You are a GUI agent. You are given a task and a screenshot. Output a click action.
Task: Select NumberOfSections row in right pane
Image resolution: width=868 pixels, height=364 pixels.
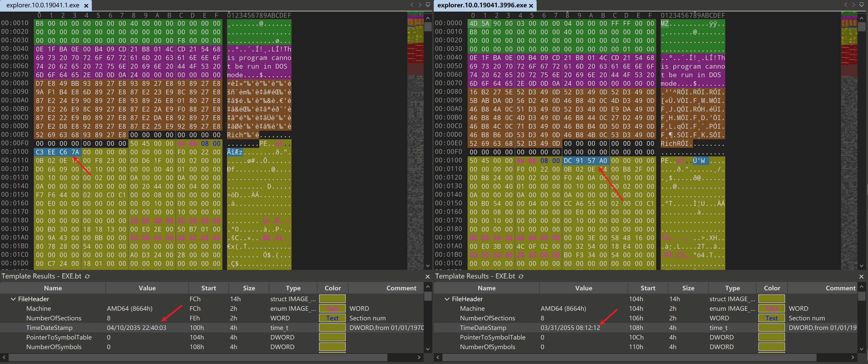645,318
